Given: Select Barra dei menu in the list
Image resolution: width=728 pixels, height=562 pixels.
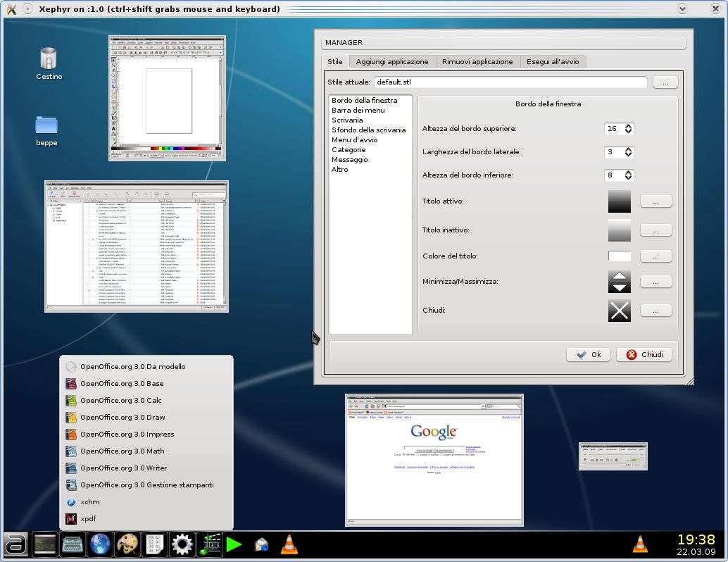Looking at the screenshot, I should 358,111.
